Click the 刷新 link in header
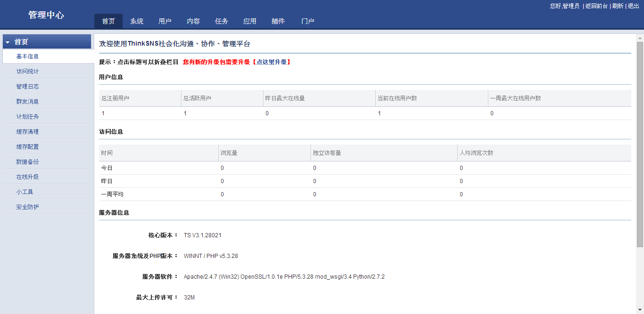644x314 pixels. 618,6
